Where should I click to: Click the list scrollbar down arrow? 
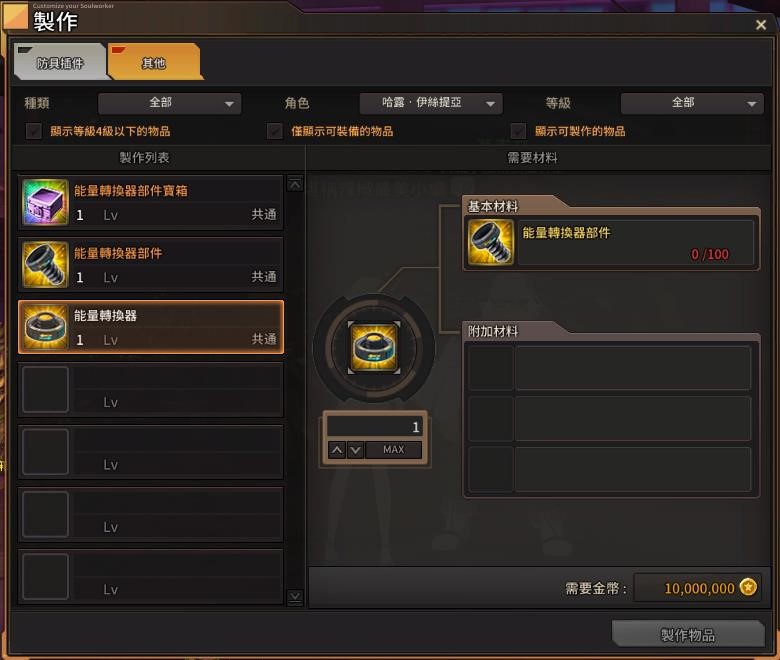(295, 596)
